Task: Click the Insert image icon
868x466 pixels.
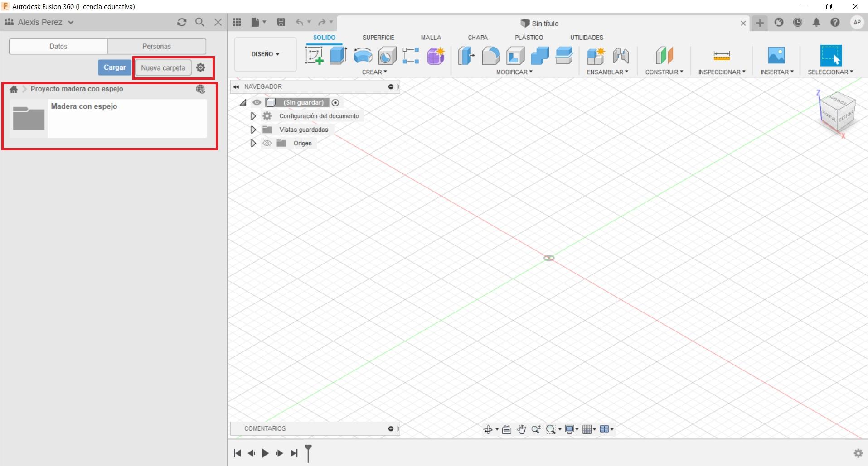Action: pos(776,55)
